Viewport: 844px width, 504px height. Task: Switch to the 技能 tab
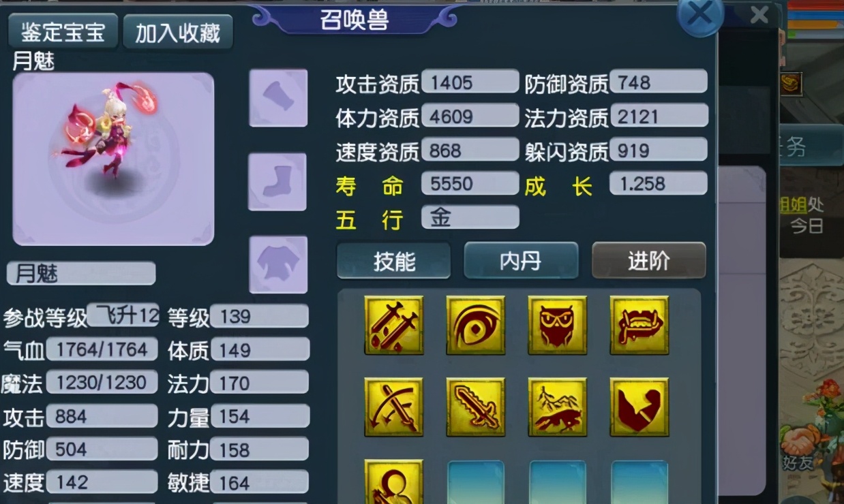394,261
